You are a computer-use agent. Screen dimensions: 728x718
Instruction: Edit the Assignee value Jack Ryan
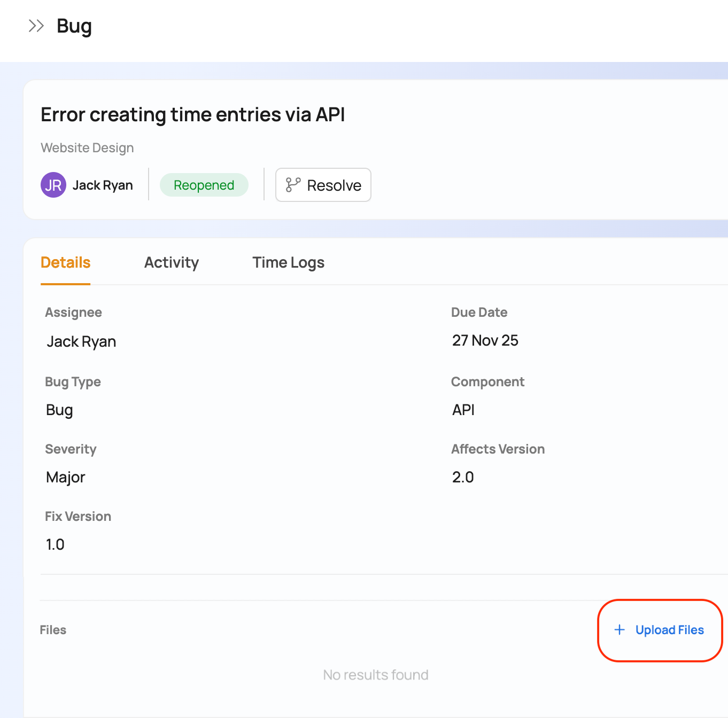point(81,341)
